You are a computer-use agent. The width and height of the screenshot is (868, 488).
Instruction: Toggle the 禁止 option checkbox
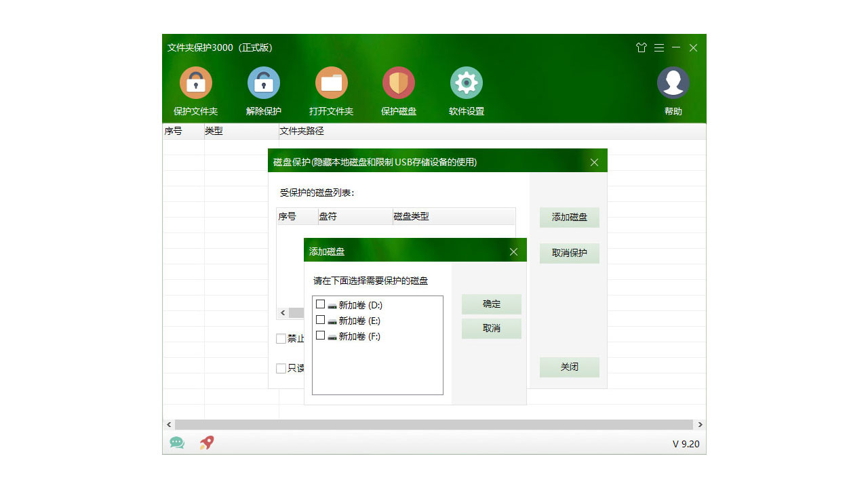point(281,338)
